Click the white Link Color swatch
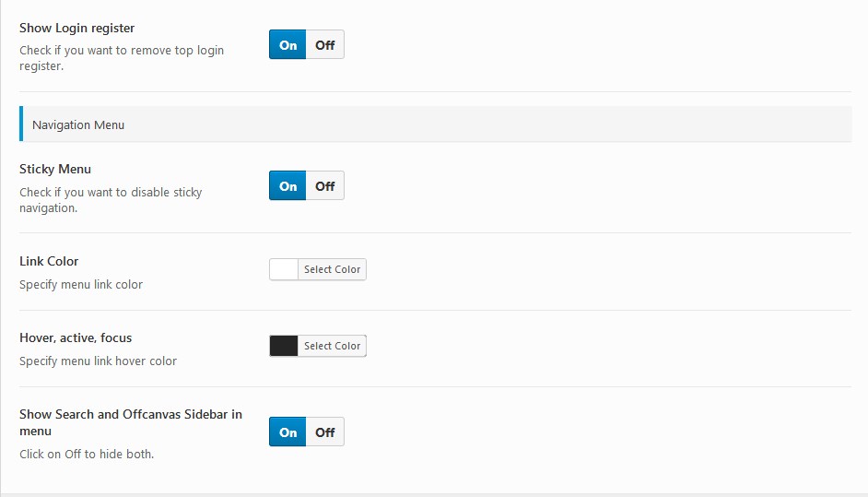Viewport: 868px width, 497px height. (284, 269)
